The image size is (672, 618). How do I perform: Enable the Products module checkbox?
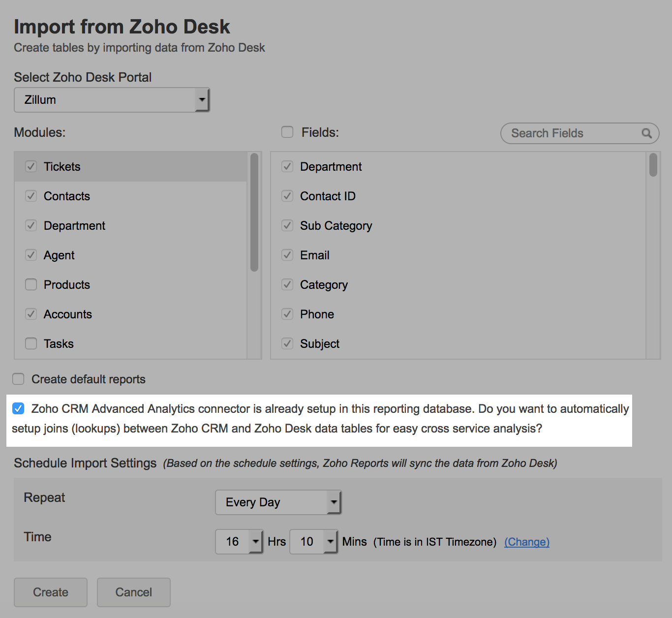click(x=31, y=285)
